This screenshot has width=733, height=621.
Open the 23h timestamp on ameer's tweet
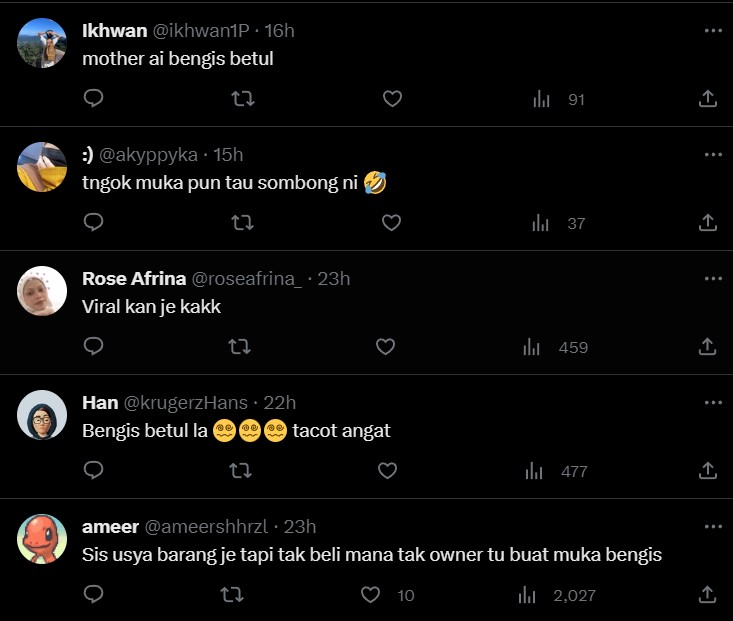[300, 526]
